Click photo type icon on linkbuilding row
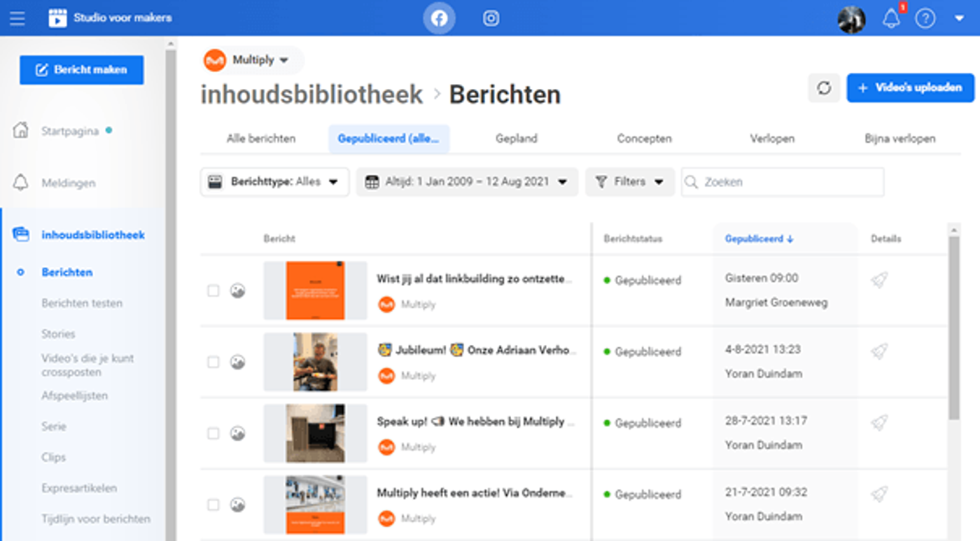Viewport: 980px width, 541px height. click(238, 290)
